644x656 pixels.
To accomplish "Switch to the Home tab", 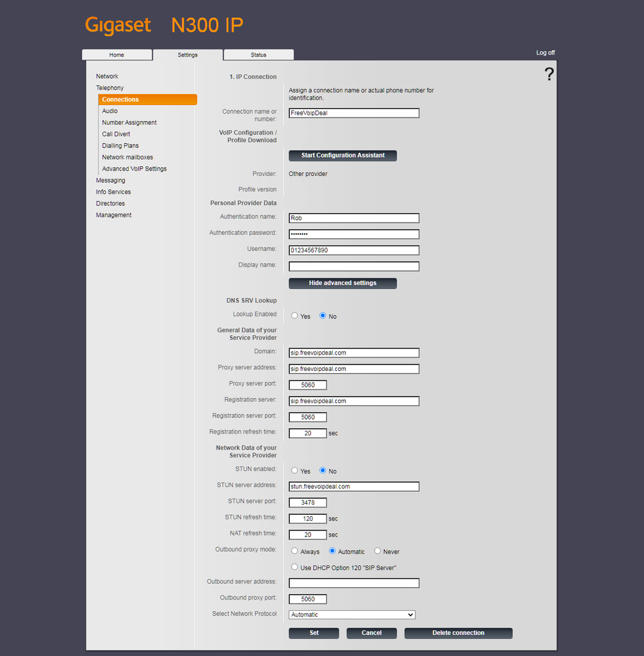I will click(116, 55).
